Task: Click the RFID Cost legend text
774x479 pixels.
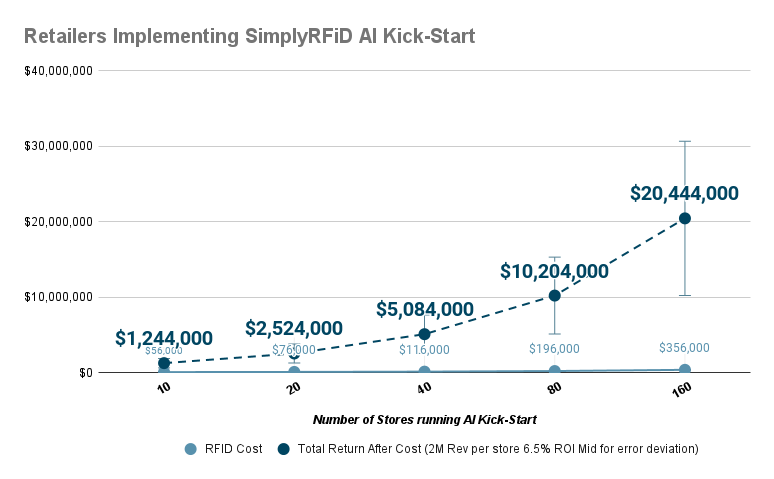Action: point(234,449)
